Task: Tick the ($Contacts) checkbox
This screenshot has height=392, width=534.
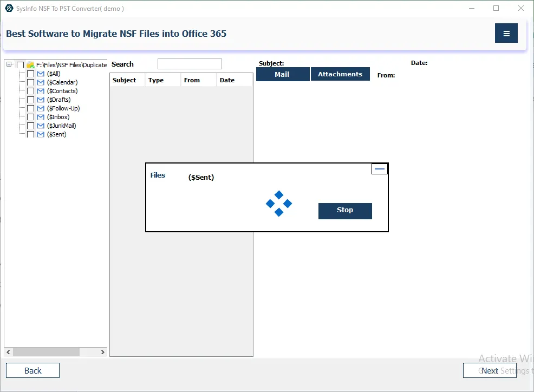Action: click(31, 91)
